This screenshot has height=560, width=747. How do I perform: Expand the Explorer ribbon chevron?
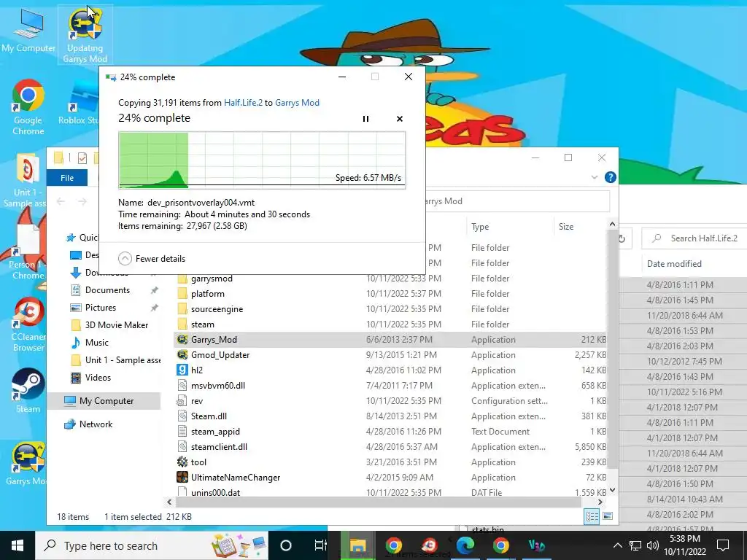594,178
